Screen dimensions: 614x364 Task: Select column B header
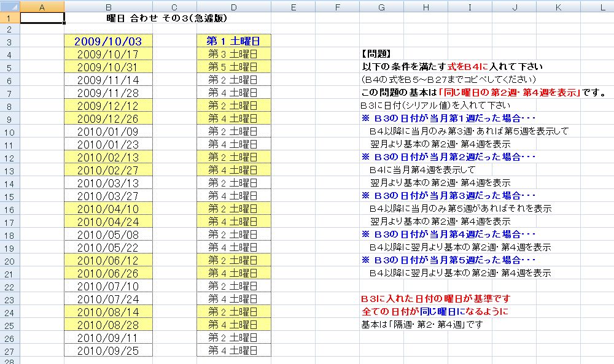click(109, 7)
